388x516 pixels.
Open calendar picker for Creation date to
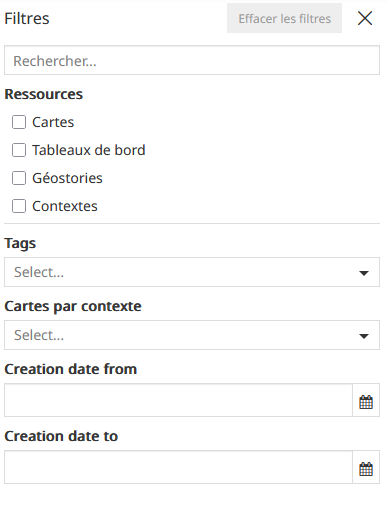click(x=366, y=467)
